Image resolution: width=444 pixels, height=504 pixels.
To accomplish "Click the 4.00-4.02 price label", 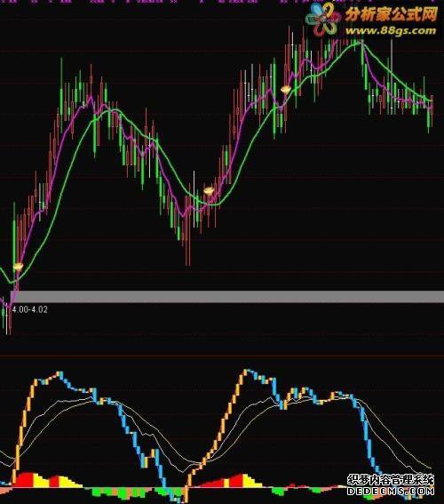I will click(30, 309).
